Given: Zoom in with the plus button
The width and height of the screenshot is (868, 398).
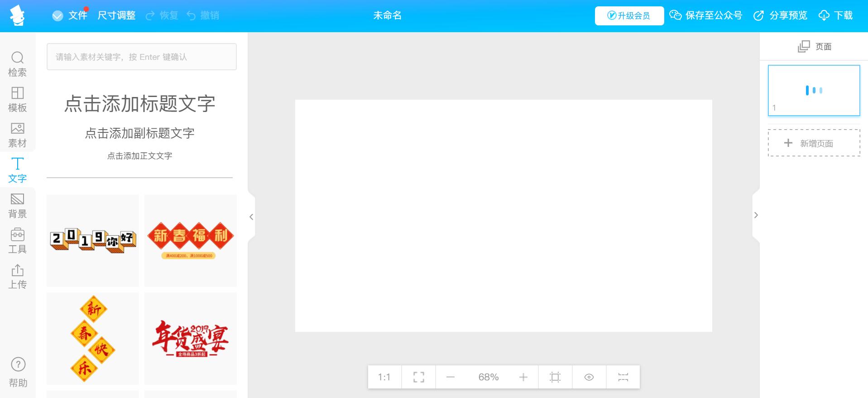Looking at the screenshot, I should click(523, 377).
